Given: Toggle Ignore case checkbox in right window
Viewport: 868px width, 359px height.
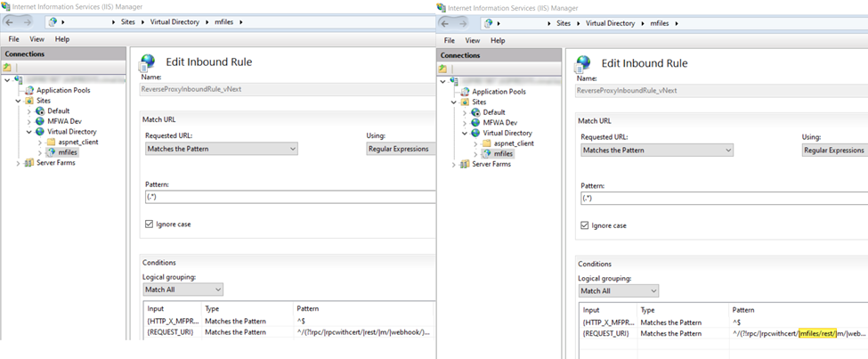Looking at the screenshot, I should point(584,226).
